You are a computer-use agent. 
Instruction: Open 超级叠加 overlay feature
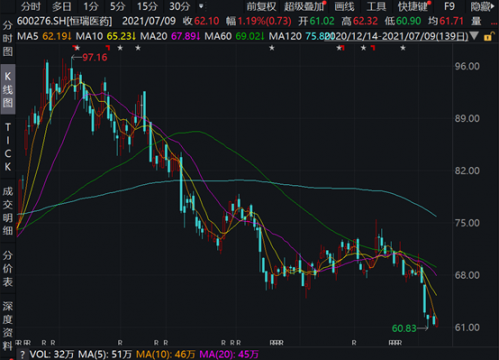tap(304, 6)
